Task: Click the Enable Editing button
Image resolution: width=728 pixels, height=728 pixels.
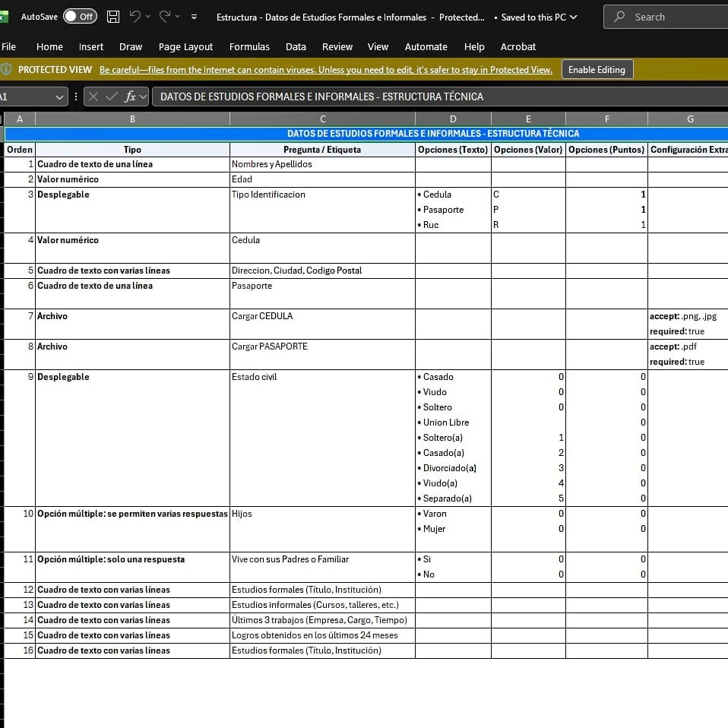Action: (597, 70)
